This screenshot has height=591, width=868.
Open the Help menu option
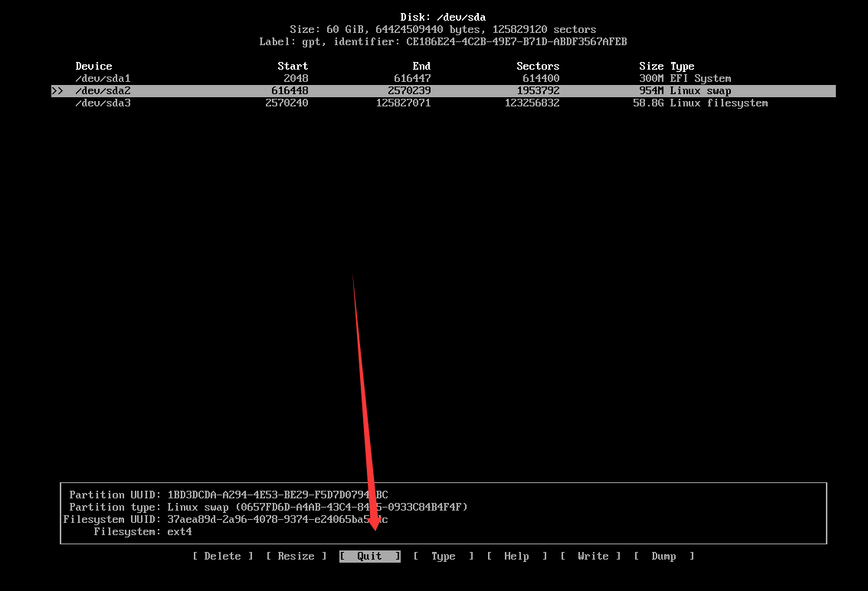(516, 557)
